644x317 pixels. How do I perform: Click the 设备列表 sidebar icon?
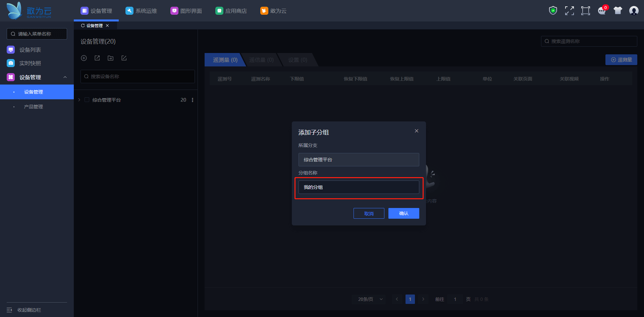(x=11, y=50)
